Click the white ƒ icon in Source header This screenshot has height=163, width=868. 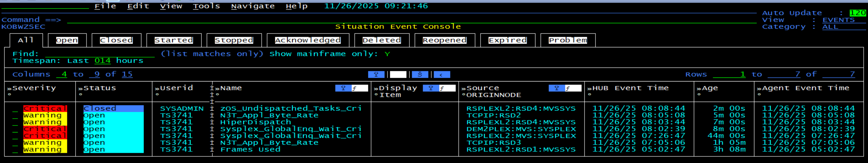click(573, 88)
